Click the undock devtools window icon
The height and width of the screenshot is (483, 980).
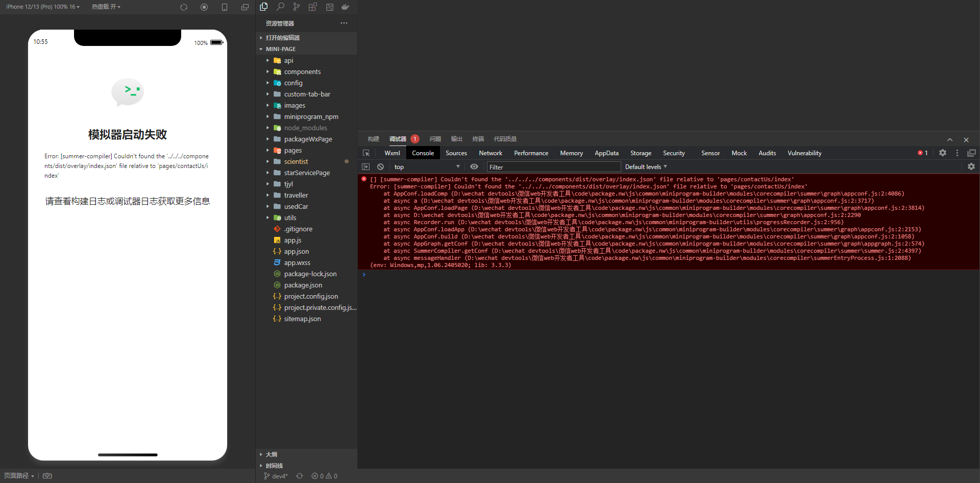click(971, 153)
